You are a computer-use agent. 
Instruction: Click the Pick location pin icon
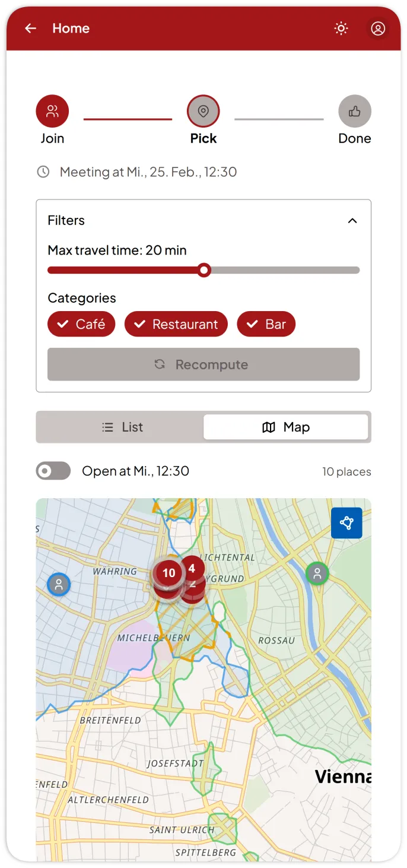click(x=203, y=110)
